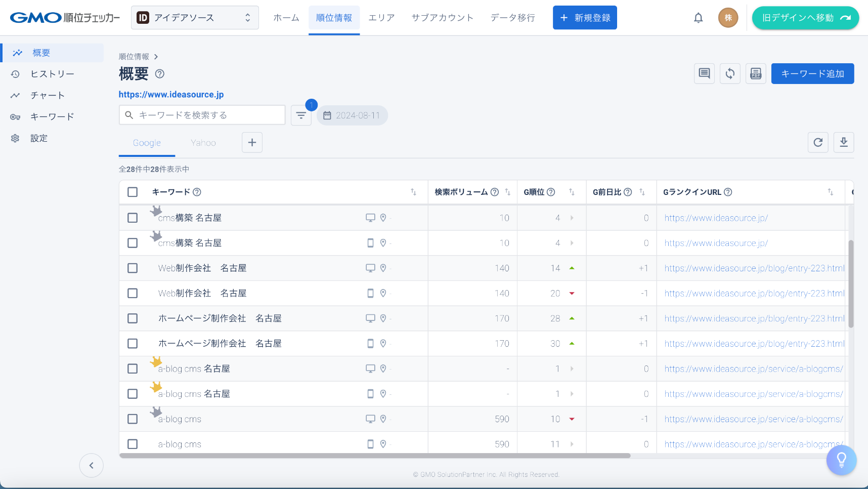Click the sync rankings icon
The image size is (868, 489).
point(730,74)
